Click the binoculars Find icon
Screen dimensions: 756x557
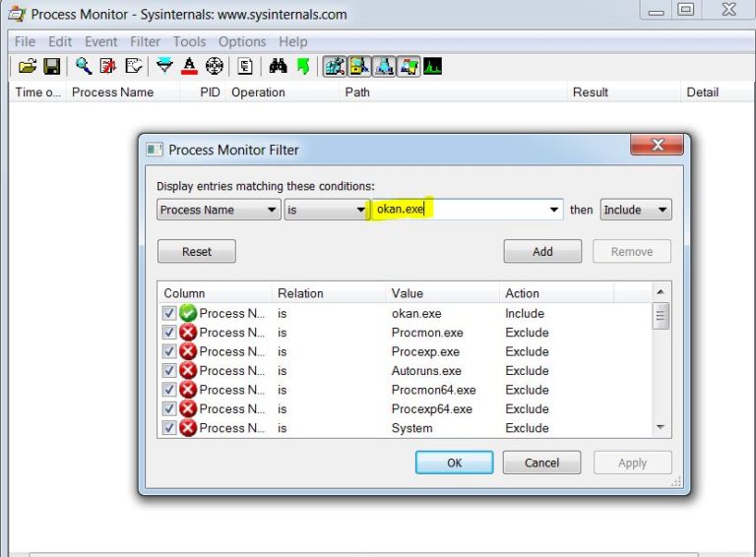click(278, 67)
